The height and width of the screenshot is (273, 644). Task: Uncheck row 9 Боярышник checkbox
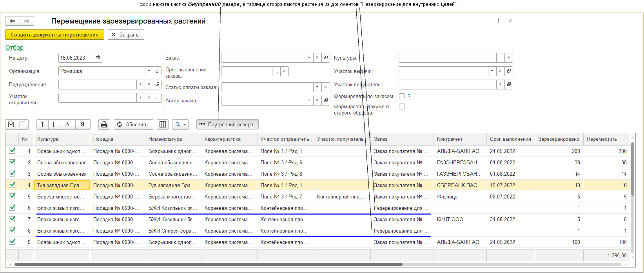[x=12, y=242]
